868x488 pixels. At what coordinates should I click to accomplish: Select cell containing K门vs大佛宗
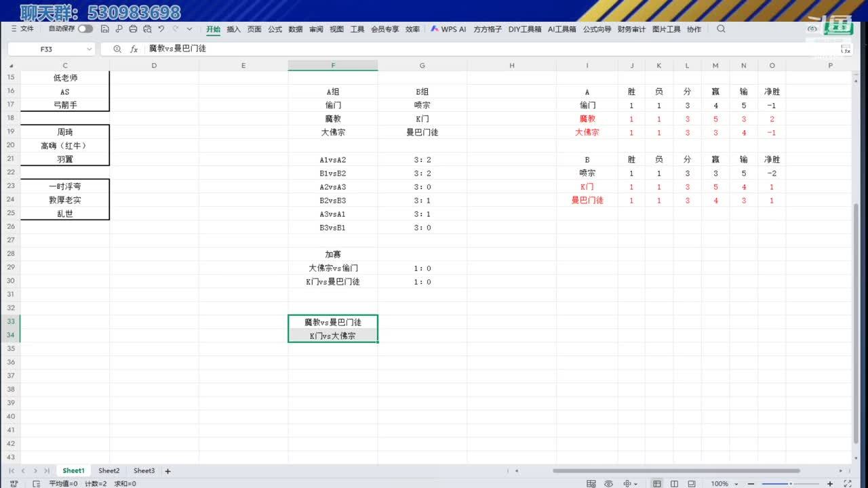click(332, 335)
